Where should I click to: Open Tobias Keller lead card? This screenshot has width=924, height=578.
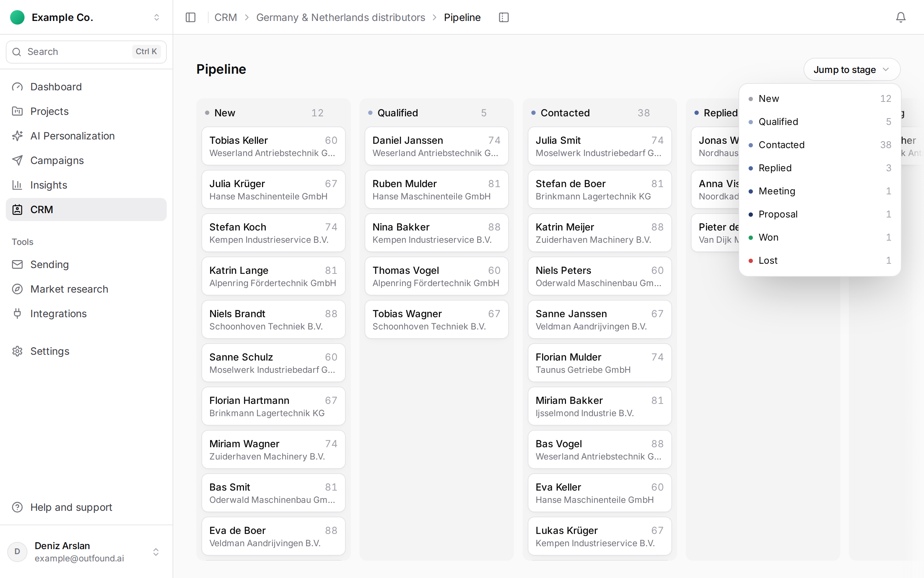pos(273,146)
